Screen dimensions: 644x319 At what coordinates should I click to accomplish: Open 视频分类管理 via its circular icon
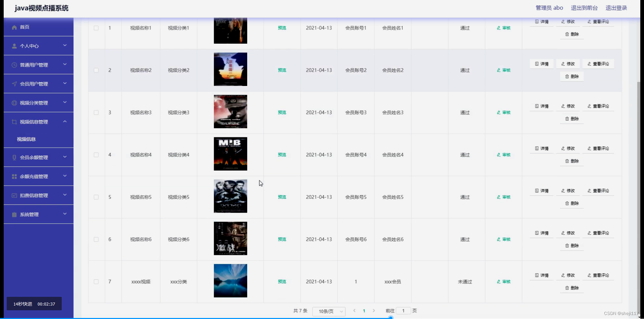point(14,103)
